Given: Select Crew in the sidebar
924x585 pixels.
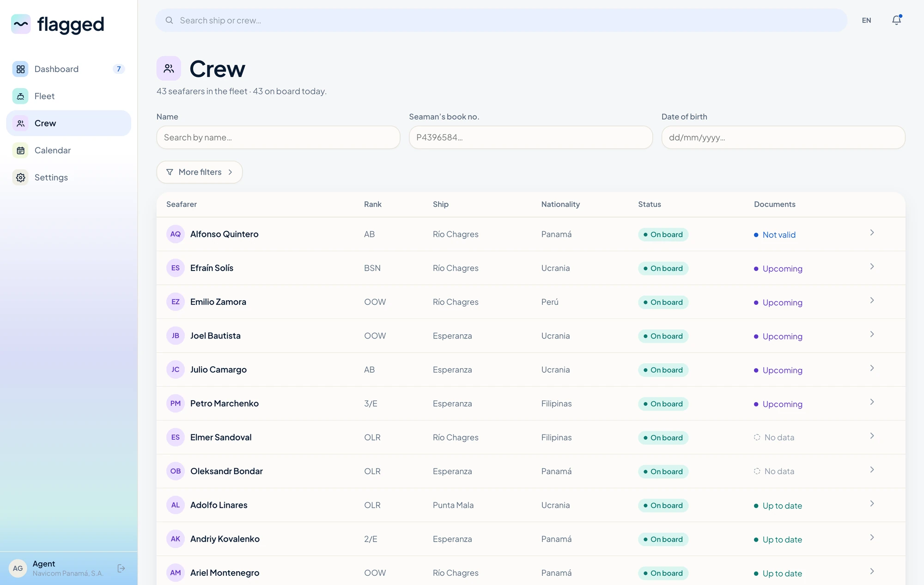Looking at the screenshot, I should [69, 123].
